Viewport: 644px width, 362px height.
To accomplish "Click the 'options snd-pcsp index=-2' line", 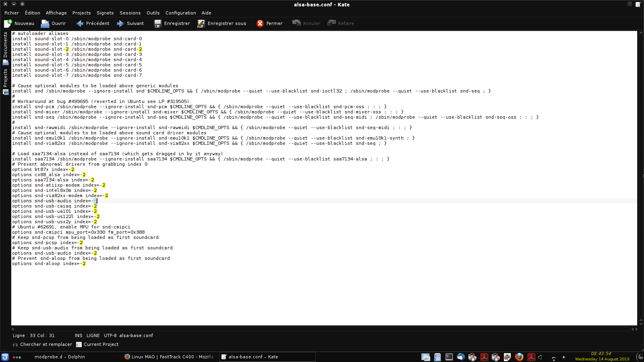I will click(x=47, y=243).
